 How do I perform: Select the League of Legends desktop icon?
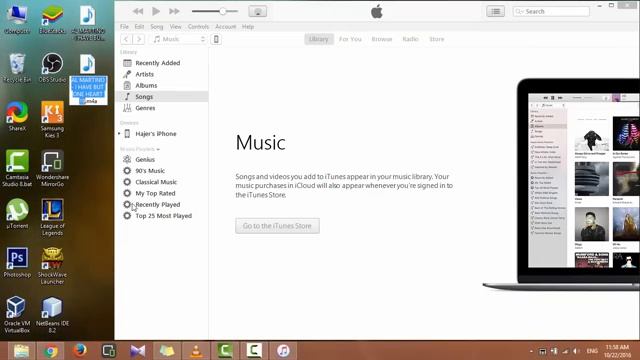[x=52, y=217]
